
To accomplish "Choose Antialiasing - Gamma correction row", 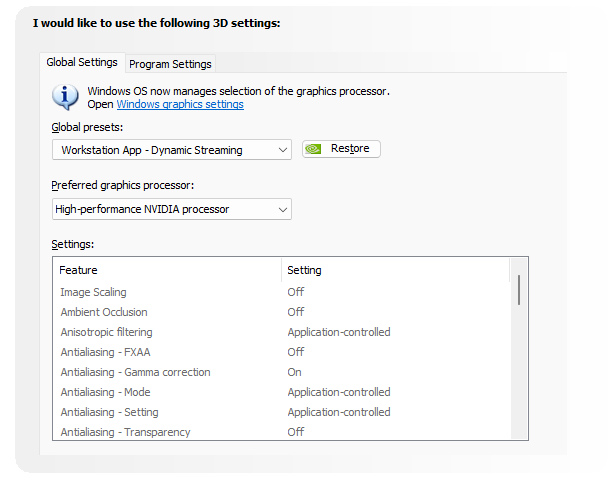I will click(x=135, y=372).
